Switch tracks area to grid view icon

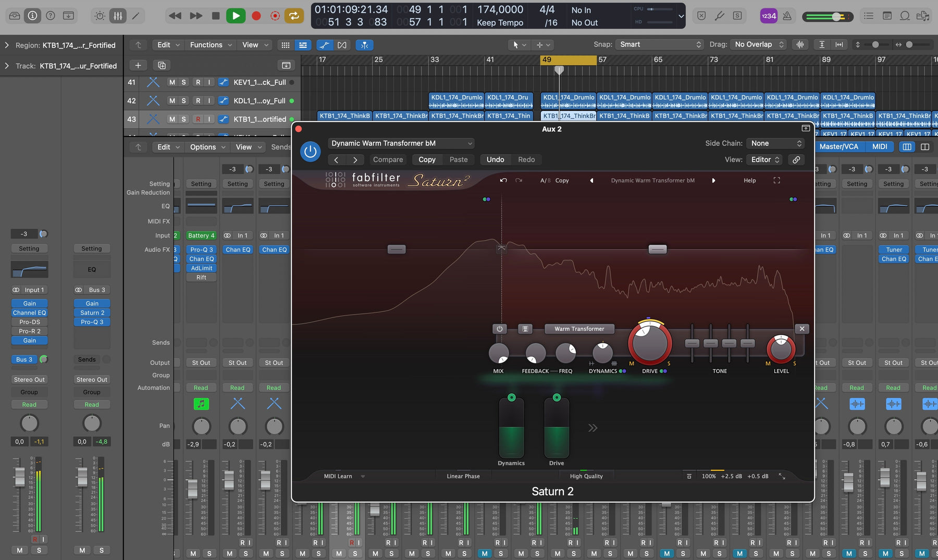pos(286,45)
